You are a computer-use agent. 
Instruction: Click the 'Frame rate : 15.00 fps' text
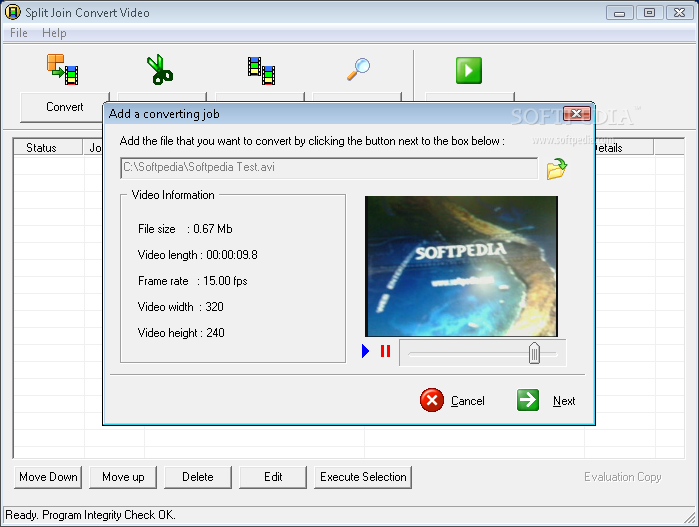pos(193,281)
